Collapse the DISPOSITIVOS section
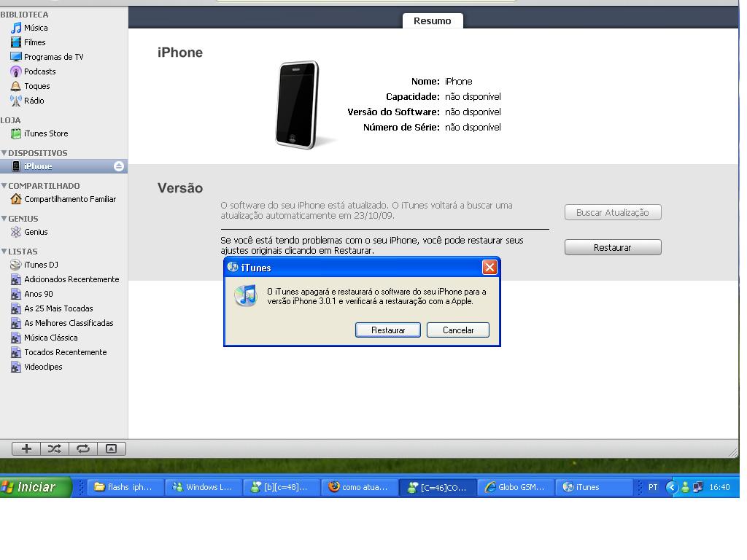 click(x=4, y=153)
